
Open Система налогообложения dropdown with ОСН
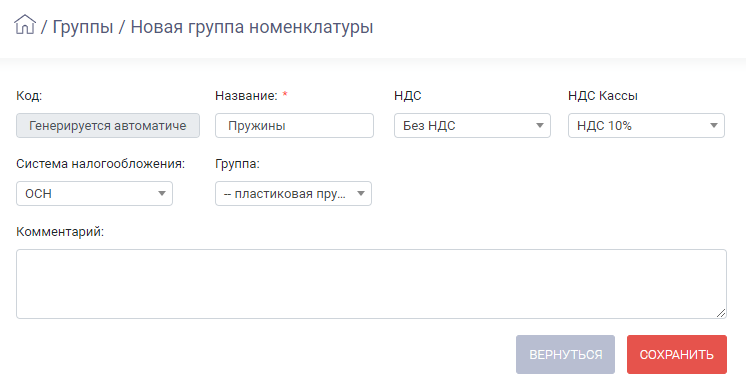pyautogui.click(x=94, y=194)
